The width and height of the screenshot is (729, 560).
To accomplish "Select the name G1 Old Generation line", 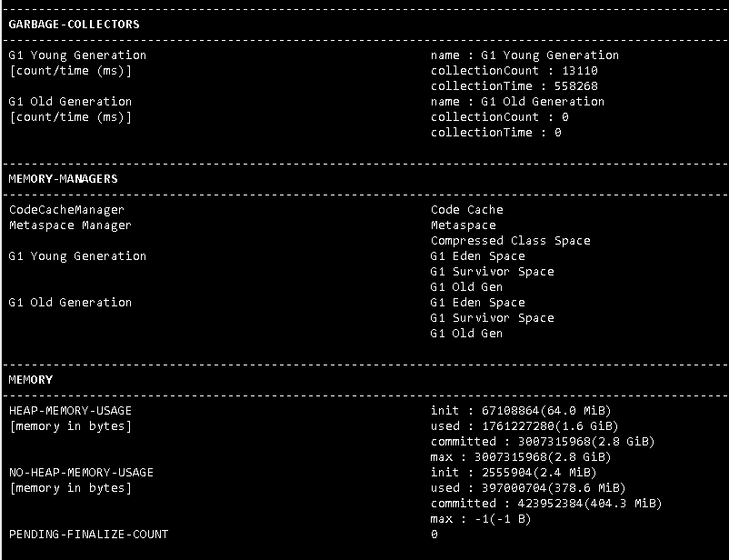I will pyautogui.click(x=517, y=102).
